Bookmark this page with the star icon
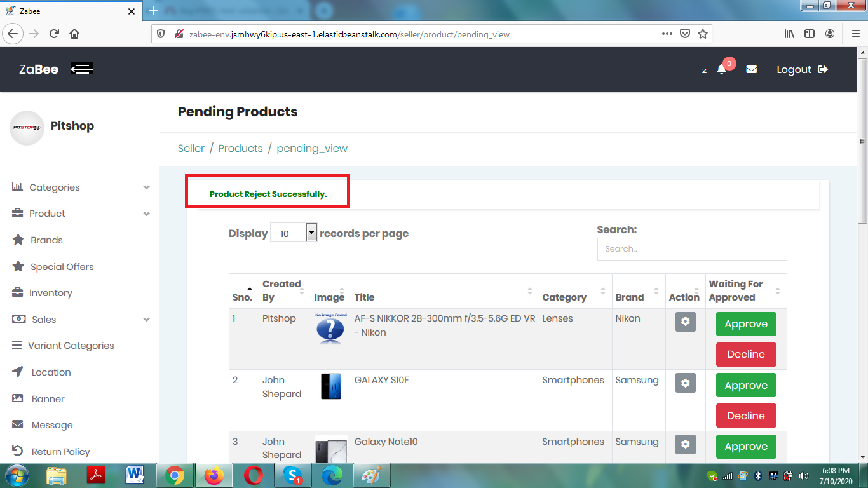868x488 pixels. coord(703,34)
